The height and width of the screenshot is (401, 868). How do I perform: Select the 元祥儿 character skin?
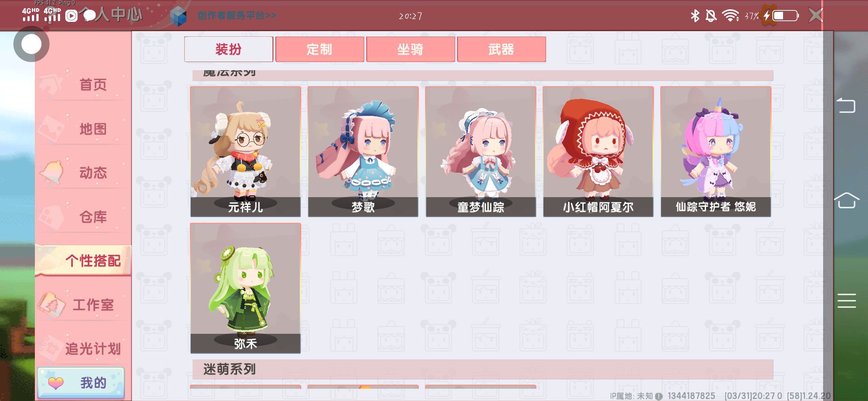pos(246,151)
